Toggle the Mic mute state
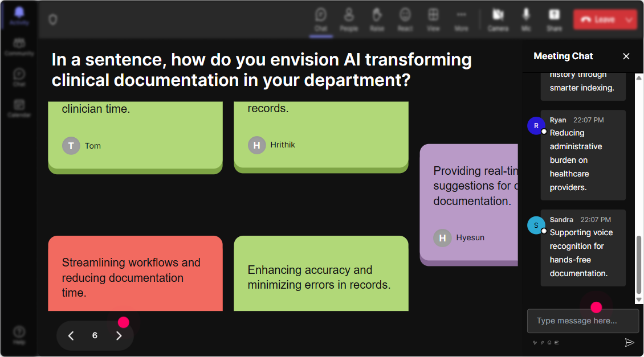Image resolution: width=644 pixels, height=357 pixels. [526, 19]
